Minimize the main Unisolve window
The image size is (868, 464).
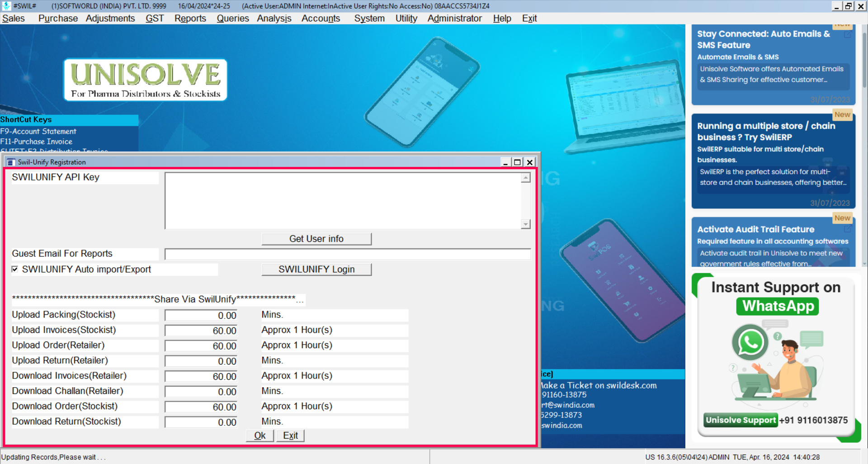click(x=836, y=6)
